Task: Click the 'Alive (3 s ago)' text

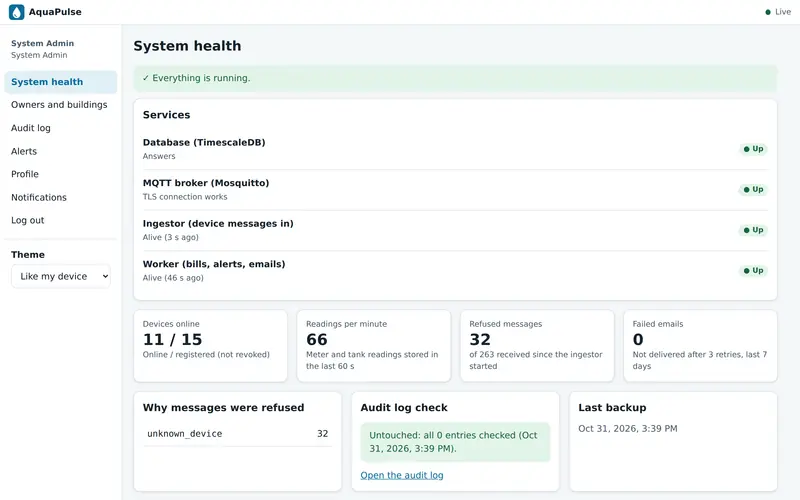Action: coord(170,237)
